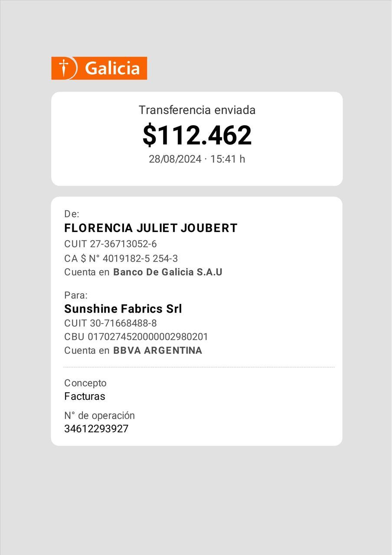The width and height of the screenshot is (392, 555).
Task: Click the recipient CUIT 30-71668488-8
Action: [x=111, y=323]
